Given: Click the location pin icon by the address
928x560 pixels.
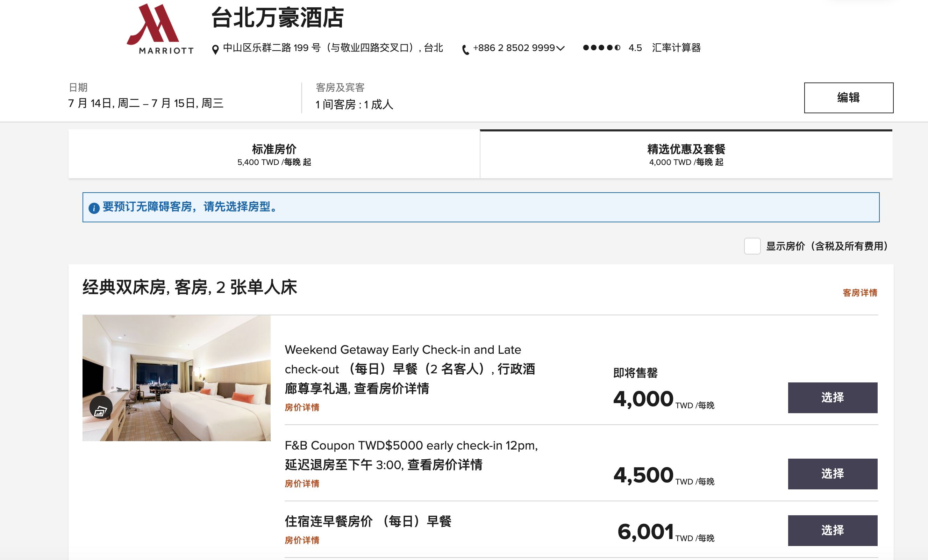Looking at the screenshot, I should pyautogui.click(x=215, y=49).
